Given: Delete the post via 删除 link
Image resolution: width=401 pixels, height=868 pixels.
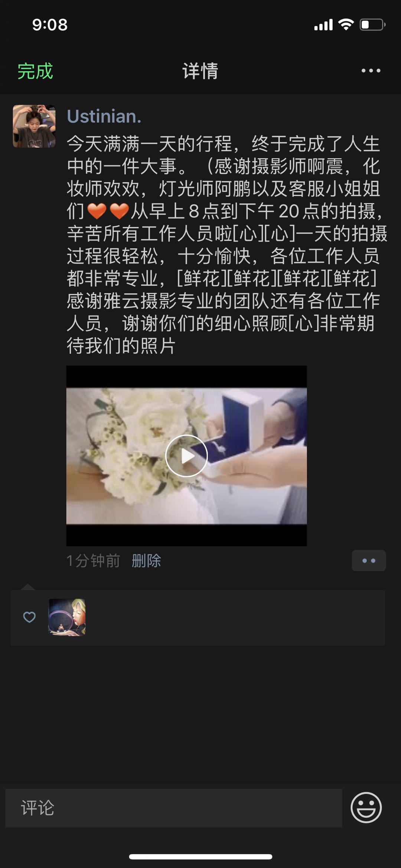Looking at the screenshot, I should 146,560.
